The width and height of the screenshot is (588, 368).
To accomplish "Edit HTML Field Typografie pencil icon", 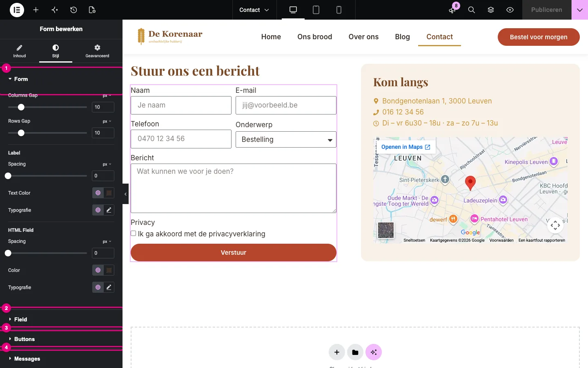I will [x=109, y=287].
